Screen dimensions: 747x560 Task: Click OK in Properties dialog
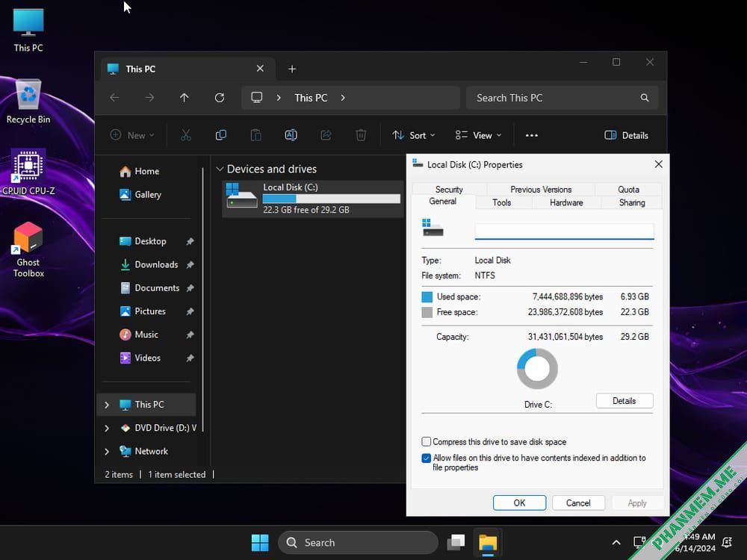pos(519,503)
